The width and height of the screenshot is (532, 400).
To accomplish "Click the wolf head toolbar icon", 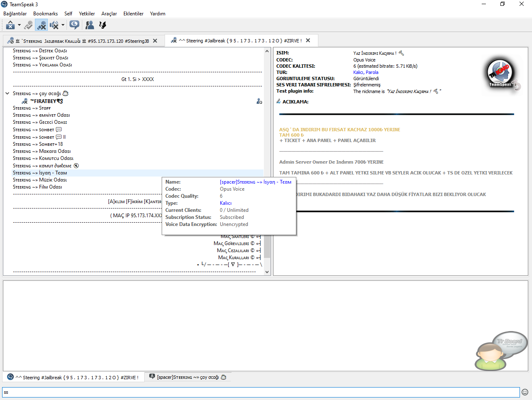I will 103,25.
